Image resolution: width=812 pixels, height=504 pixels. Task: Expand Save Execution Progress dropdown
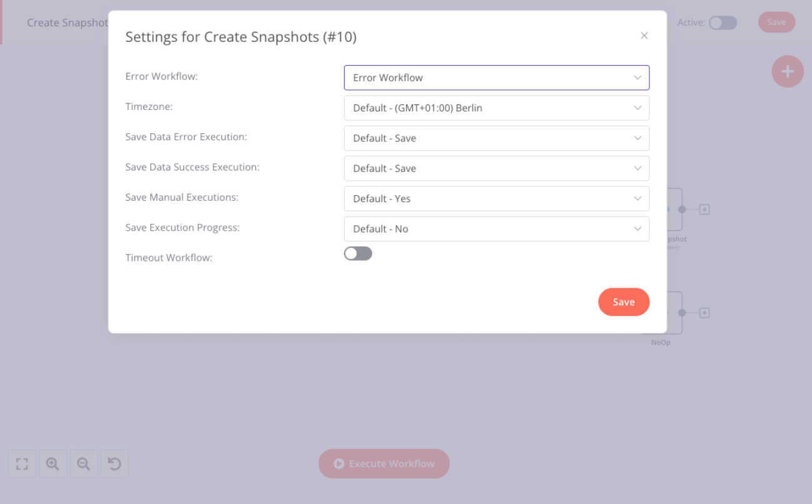click(497, 229)
